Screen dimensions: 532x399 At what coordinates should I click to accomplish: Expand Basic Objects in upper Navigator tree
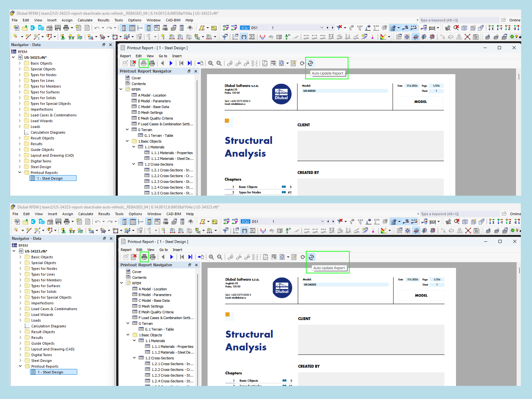(x=20, y=63)
